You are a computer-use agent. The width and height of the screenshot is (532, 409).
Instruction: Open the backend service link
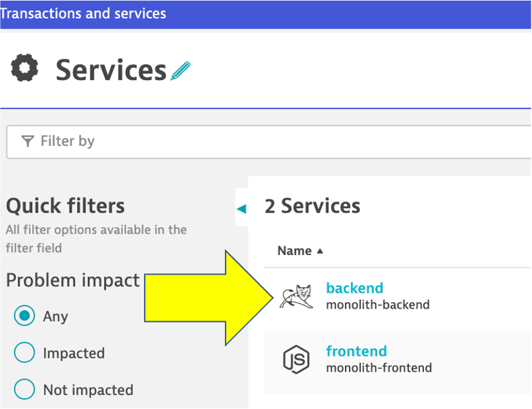(x=354, y=288)
